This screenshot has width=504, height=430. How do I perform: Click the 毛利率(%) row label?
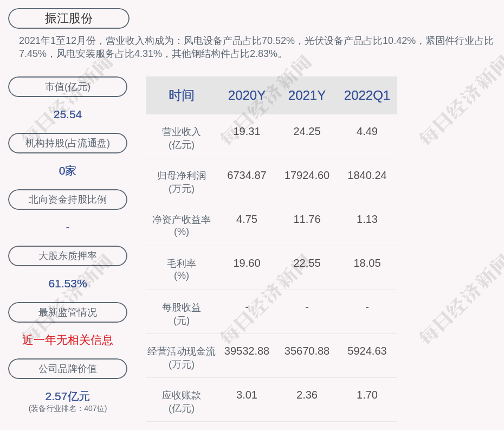(182, 269)
